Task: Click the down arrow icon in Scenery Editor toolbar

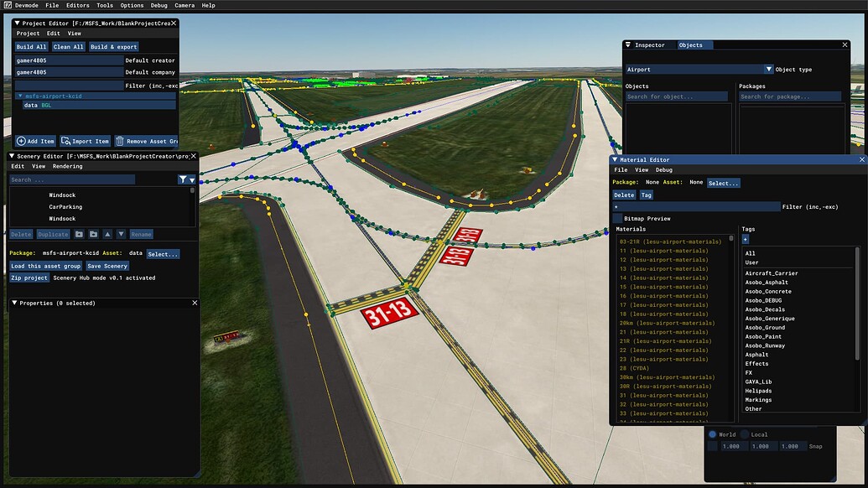Action: click(121, 234)
